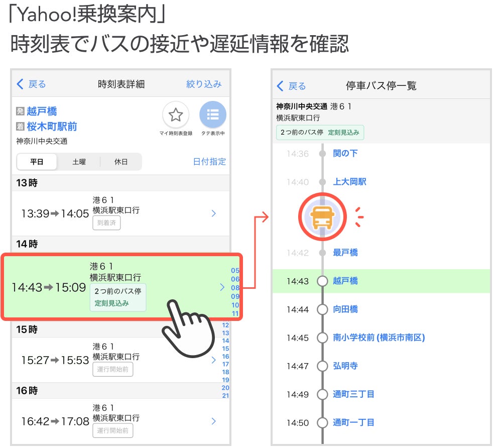The image size is (502, 448).
Task: Click the star マイ時刻表登録 icon
Action: [176, 115]
